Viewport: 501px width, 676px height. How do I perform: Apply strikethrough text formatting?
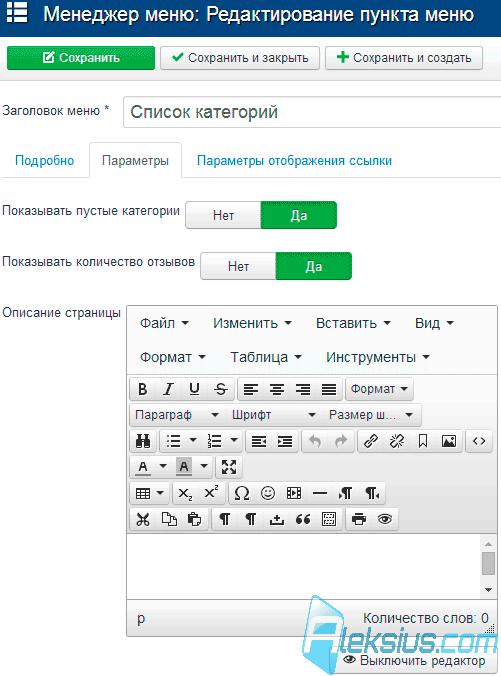pos(221,389)
